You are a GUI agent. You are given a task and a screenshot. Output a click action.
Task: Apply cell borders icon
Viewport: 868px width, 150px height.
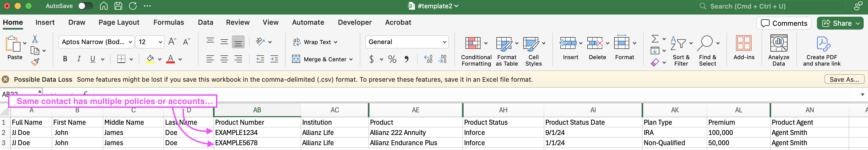click(x=121, y=59)
